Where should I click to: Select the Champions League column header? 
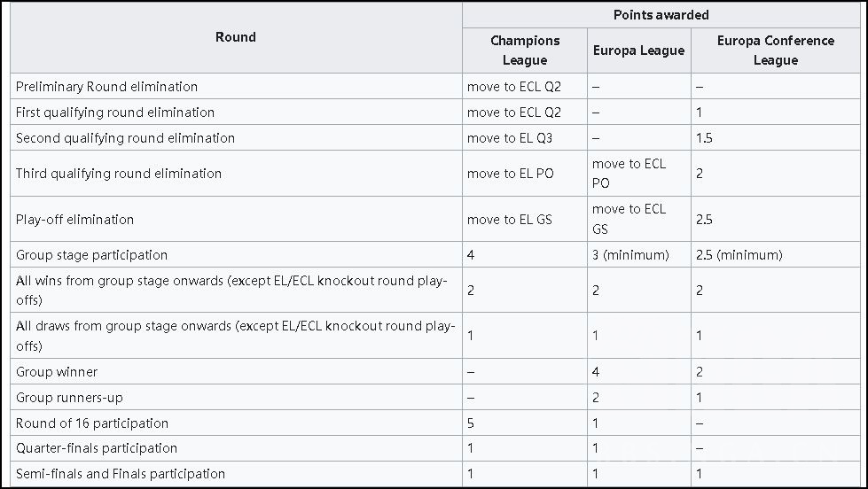[525, 50]
